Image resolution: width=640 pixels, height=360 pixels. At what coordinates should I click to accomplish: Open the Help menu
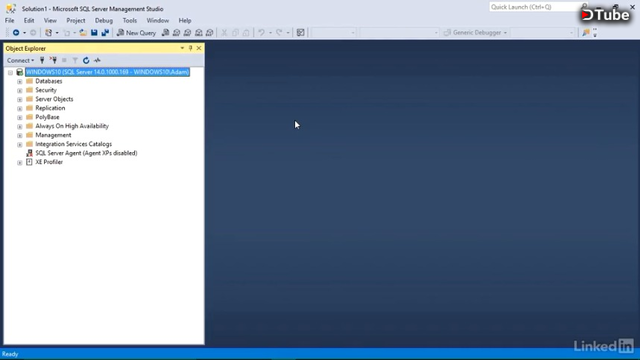[185, 20]
